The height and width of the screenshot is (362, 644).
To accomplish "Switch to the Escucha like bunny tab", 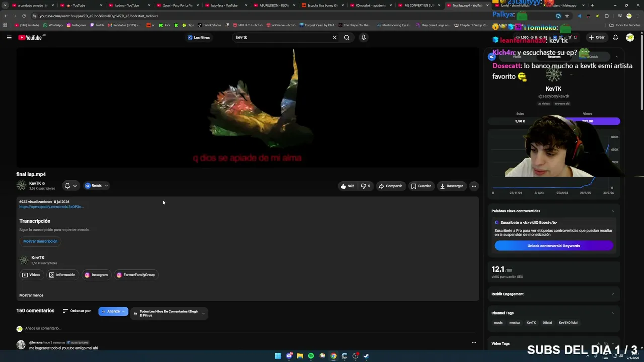I will [321, 5].
